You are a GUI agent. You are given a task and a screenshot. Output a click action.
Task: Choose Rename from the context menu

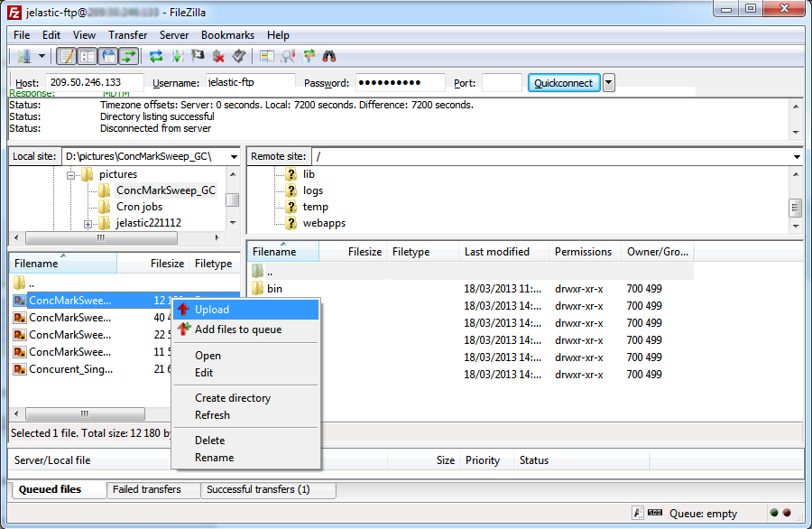[246, 458]
